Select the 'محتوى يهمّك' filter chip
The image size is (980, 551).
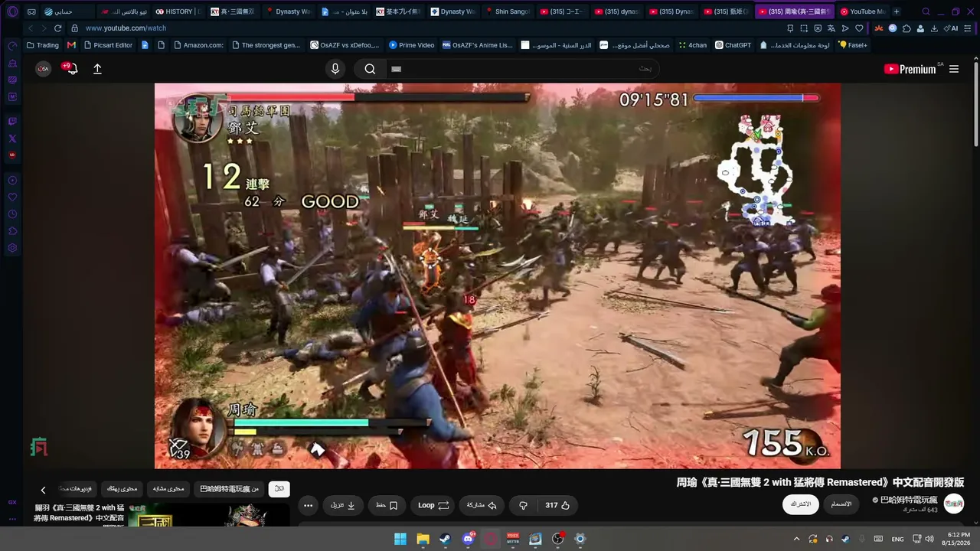click(x=122, y=489)
